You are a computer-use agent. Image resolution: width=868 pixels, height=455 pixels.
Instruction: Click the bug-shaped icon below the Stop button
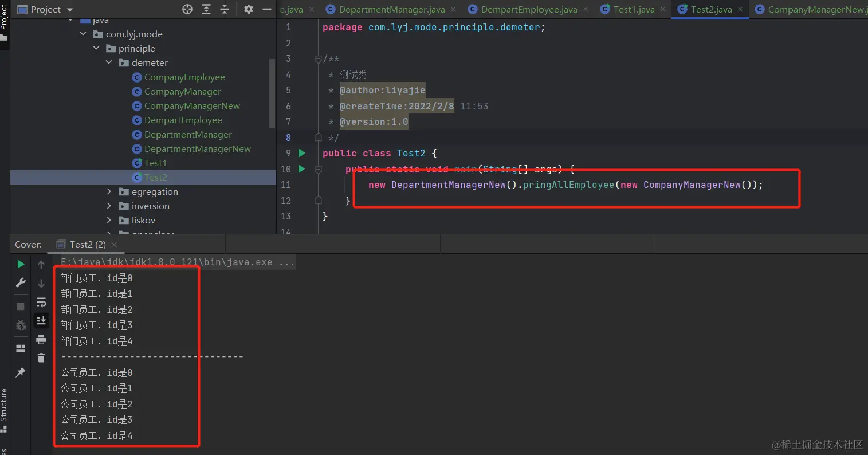21,325
